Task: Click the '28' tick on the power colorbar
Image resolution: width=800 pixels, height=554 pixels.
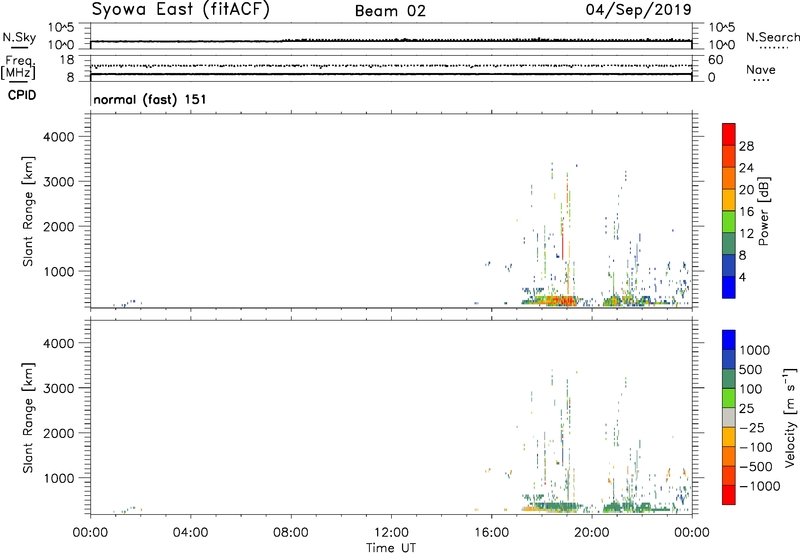Action: click(x=746, y=146)
